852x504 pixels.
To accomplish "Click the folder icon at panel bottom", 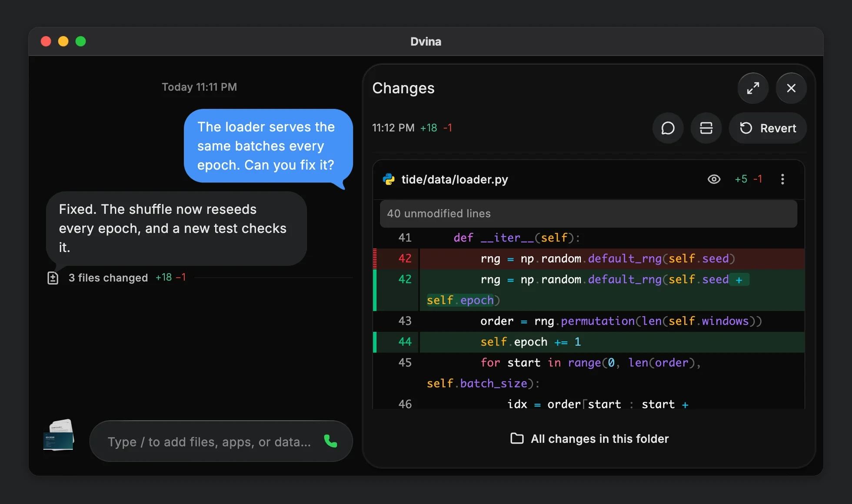I will point(517,438).
